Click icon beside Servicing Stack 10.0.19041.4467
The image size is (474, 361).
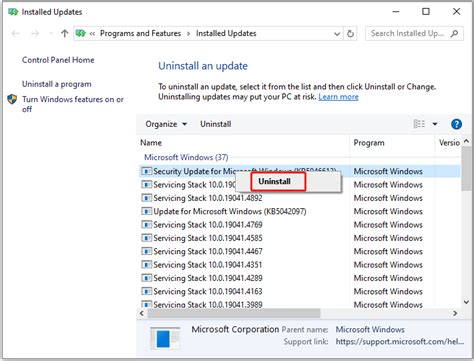coord(146,251)
